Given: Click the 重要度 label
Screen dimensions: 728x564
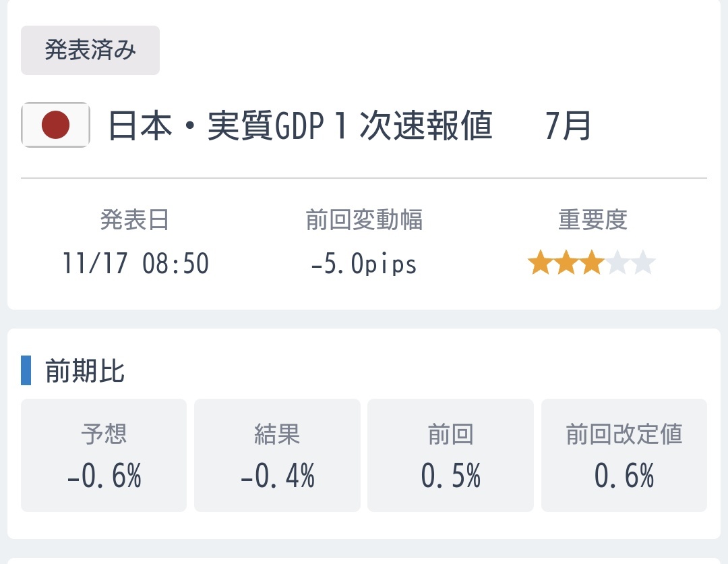Looking at the screenshot, I should tap(593, 220).
